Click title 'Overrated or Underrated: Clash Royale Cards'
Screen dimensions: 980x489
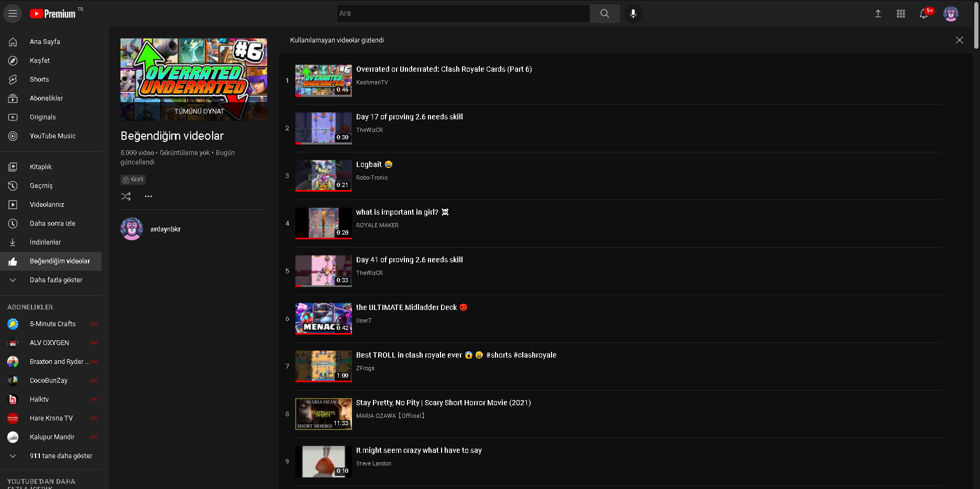(x=444, y=69)
